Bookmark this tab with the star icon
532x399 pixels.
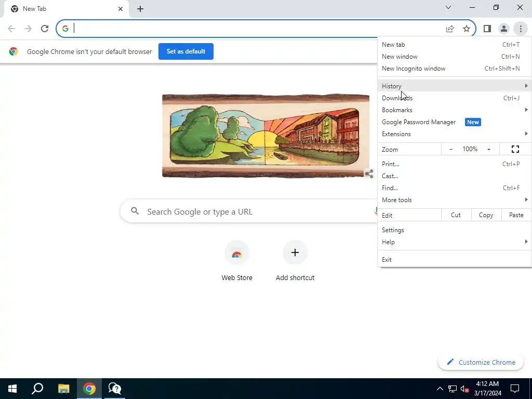click(467, 29)
